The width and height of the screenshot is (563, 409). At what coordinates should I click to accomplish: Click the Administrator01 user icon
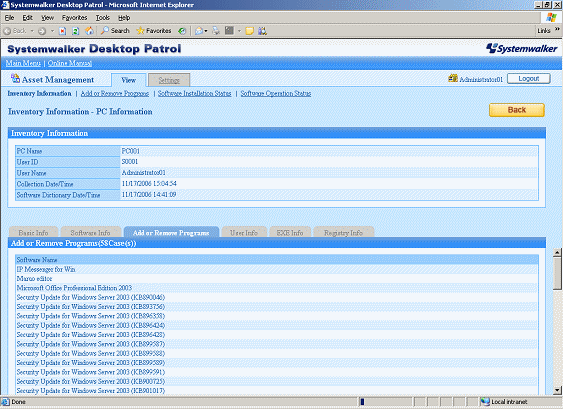point(453,78)
